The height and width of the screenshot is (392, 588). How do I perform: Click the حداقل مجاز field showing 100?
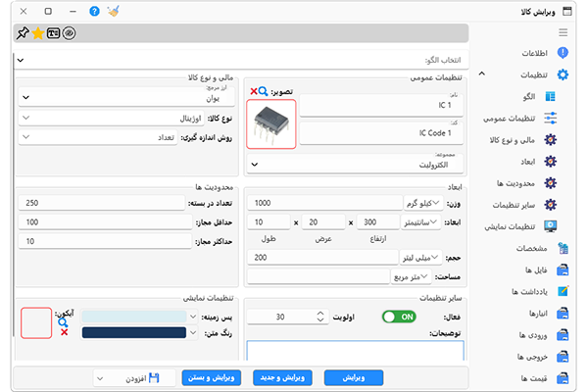106,222
